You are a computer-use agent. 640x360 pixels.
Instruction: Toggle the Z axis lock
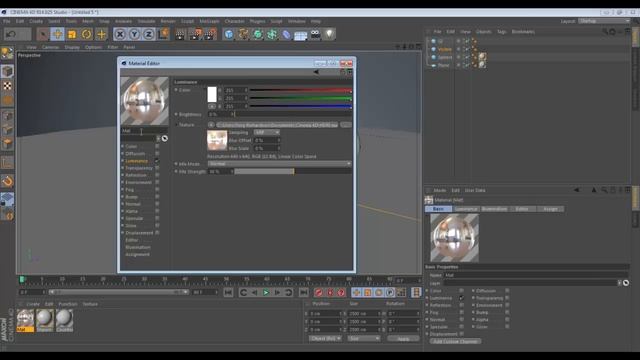pyautogui.click(x=149, y=34)
